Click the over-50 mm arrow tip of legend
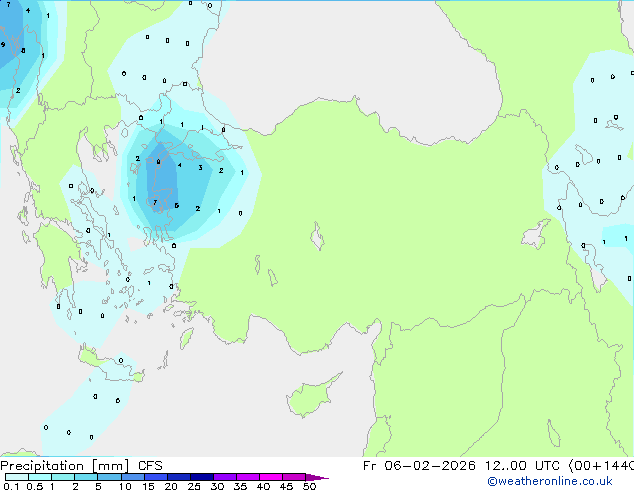 click(x=317, y=477)
